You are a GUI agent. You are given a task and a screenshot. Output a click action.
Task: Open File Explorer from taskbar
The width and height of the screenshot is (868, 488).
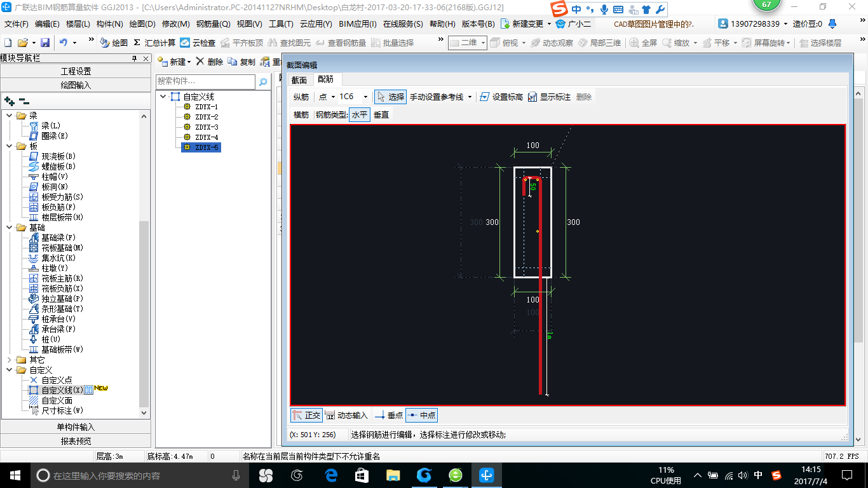[x=393, y=475]
